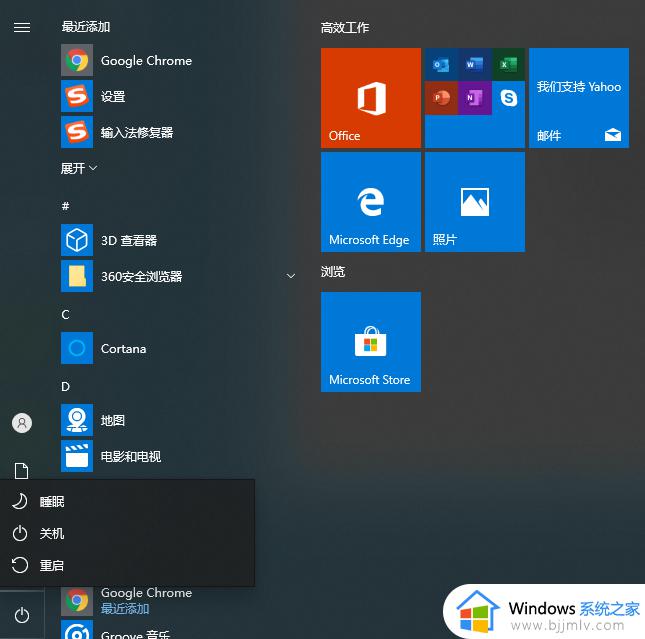Image resolution: width=645 pixels, height=639 pixels.
Task: Open OneNote icon in Office group tile
Action: pos(475,98)
